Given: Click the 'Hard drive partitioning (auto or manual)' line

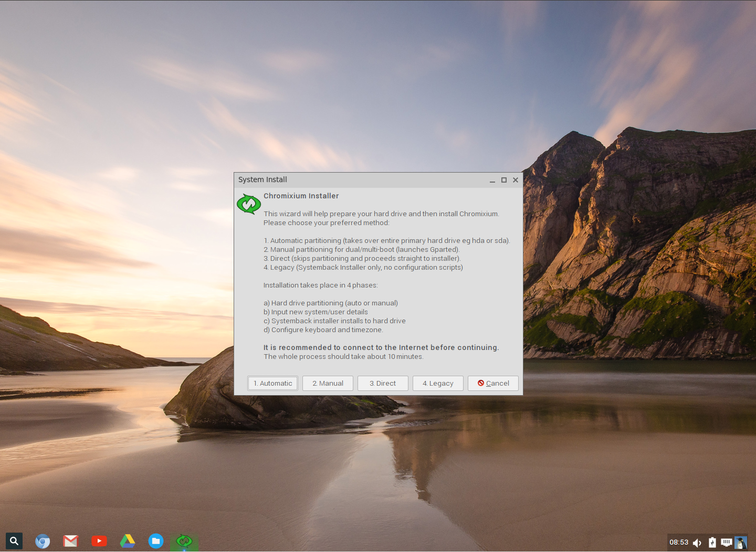Looking at the screenshot, I should tap(331, 303).
